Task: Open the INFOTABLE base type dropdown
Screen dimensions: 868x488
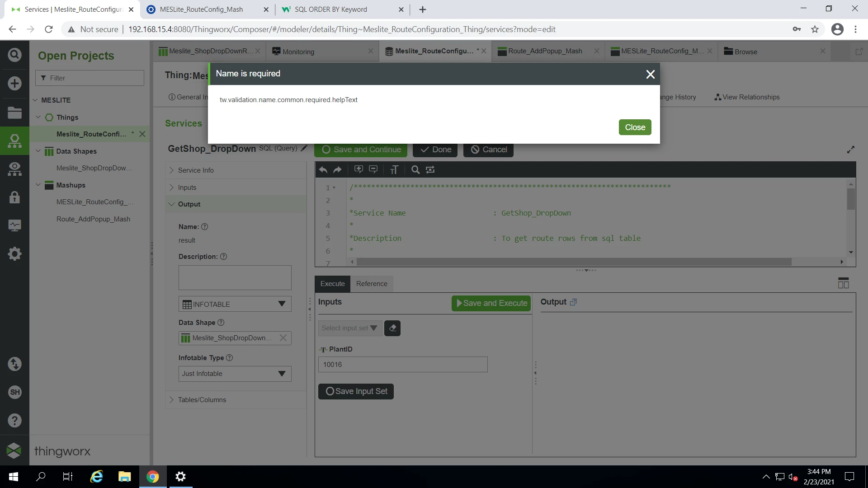Action: point(235,304)
